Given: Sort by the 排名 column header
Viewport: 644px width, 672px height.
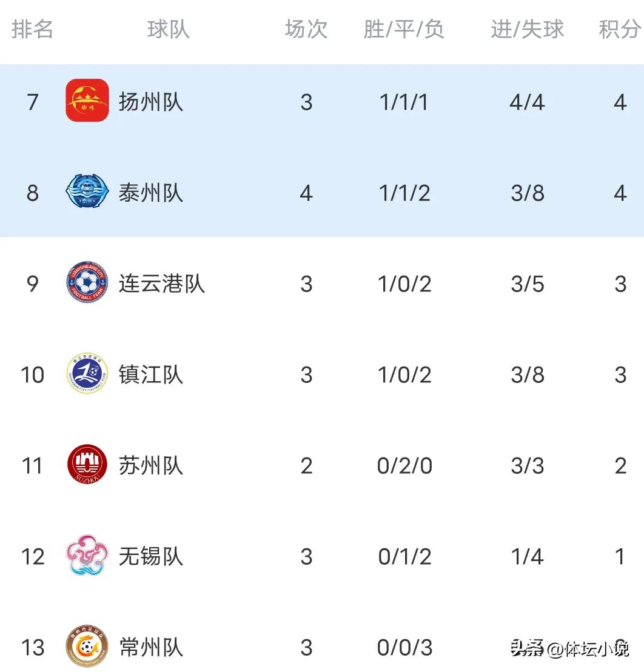Looking at the screenshot, I should tap(32, 30).
